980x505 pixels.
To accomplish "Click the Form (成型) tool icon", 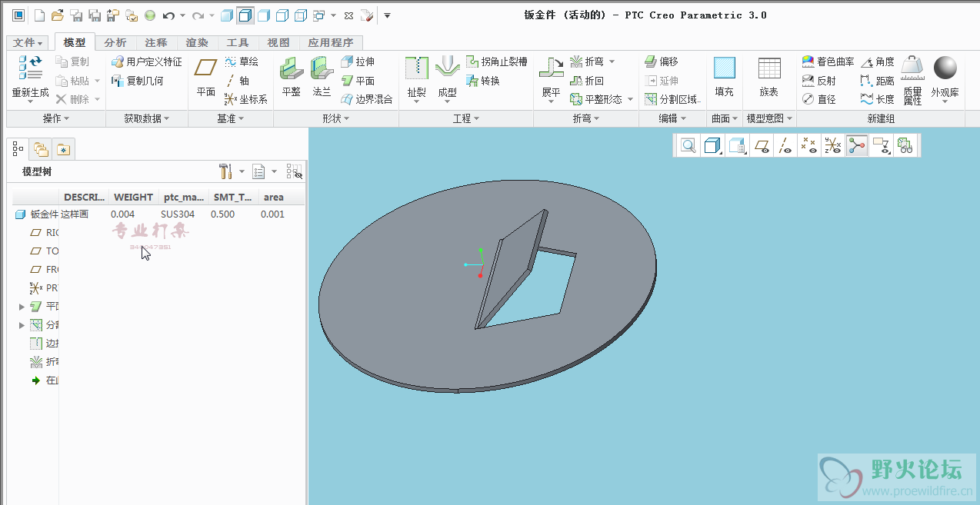I will click(447, 68).
